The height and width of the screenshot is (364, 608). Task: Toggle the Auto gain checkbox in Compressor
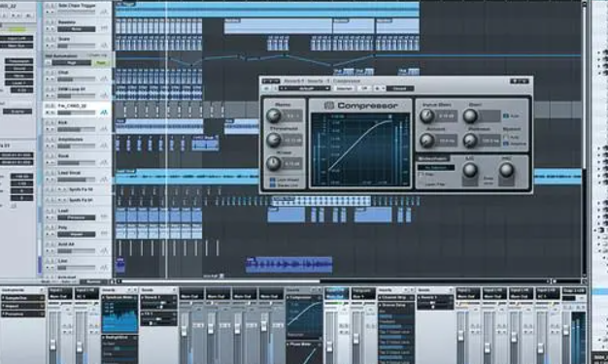pos(506,116)
